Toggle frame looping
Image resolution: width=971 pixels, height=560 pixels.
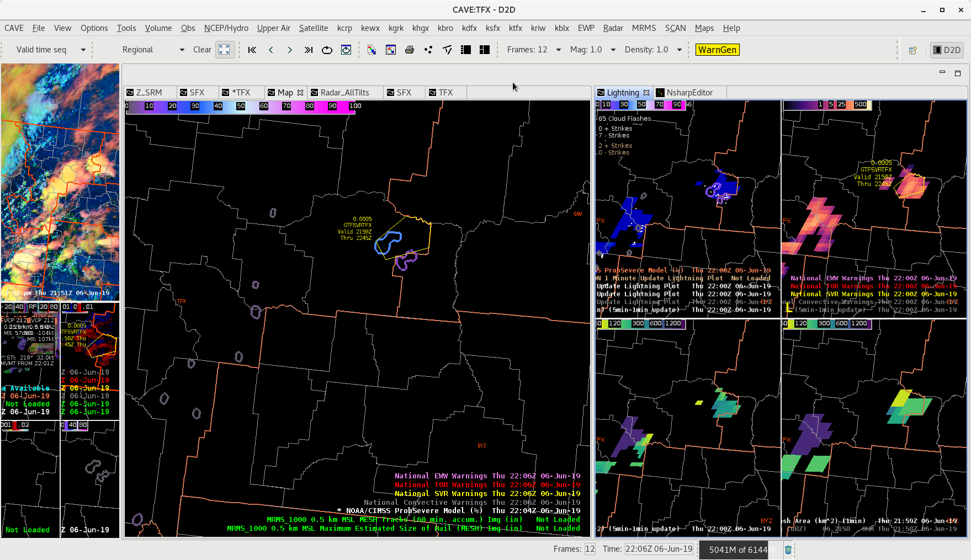(327, 50)
